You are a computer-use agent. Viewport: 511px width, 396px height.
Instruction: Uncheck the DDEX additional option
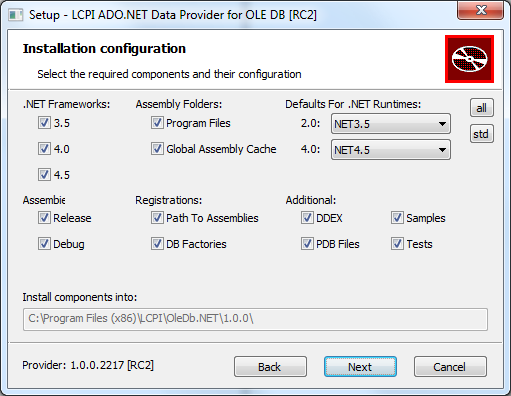pos(307,218)
